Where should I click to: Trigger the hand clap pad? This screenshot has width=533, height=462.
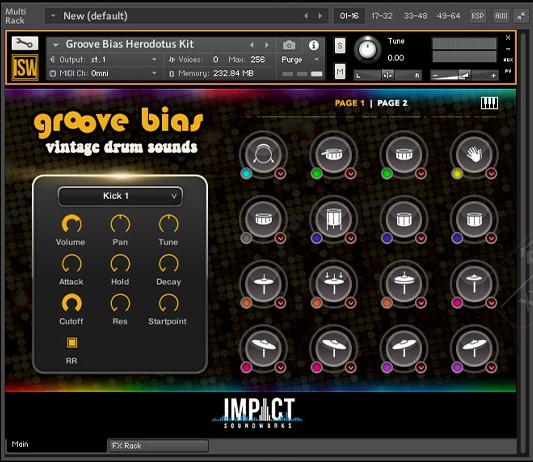click(x=474, y=154)
